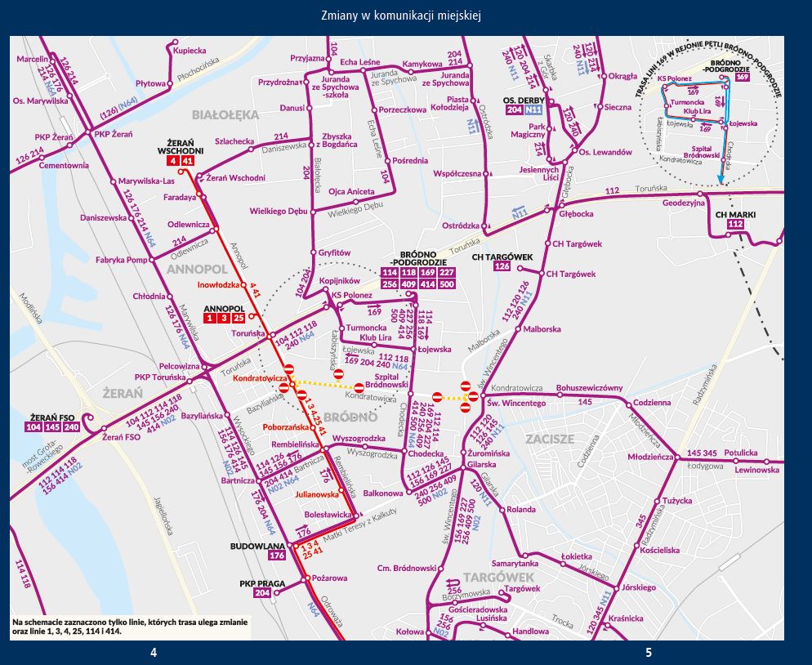Select the 409 badge at Bródno-Podgrodzie
The image size is (812, 665).
pos(408,284)
